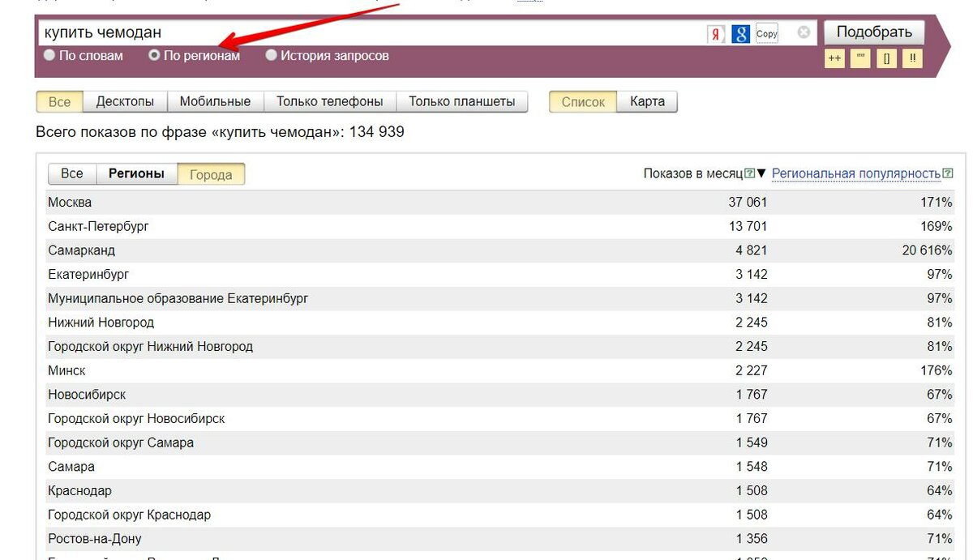This screenshot has height=560, width=973.
Task: Switch device filter to Только телефоны
Action: click(329, 102)
